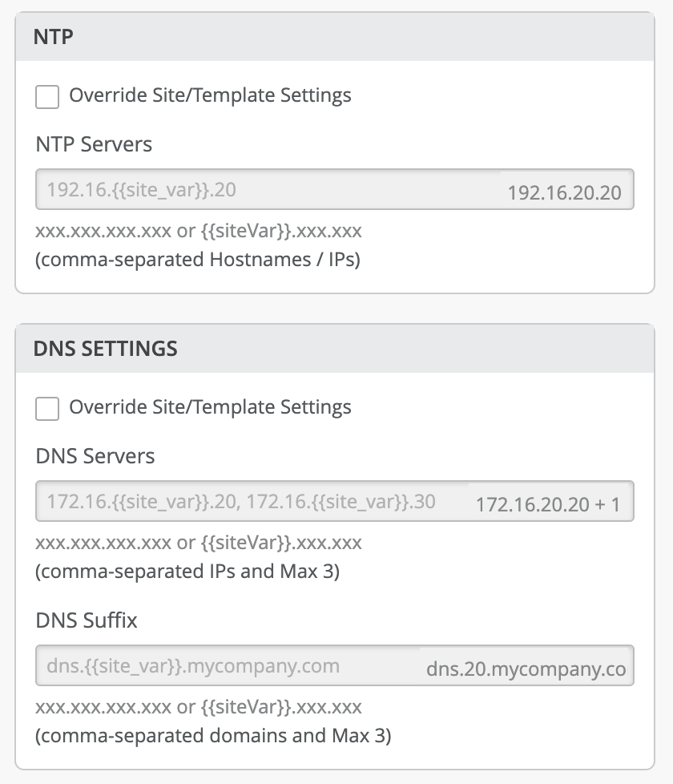Click the NTP override settings label text
Image resolution: width=673 pixels, height=784 pixels.
(210, 95)
